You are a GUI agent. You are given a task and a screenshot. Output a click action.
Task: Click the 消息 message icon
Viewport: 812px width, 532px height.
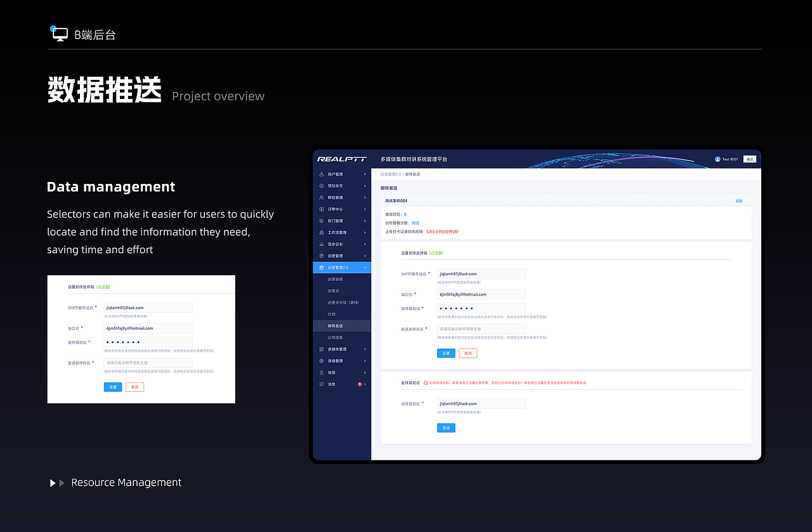pyautogui.click(x=322, y=384)
